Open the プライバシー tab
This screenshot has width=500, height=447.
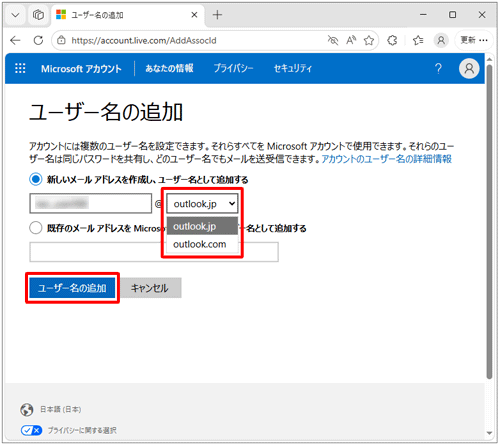[x=233, y=69]
